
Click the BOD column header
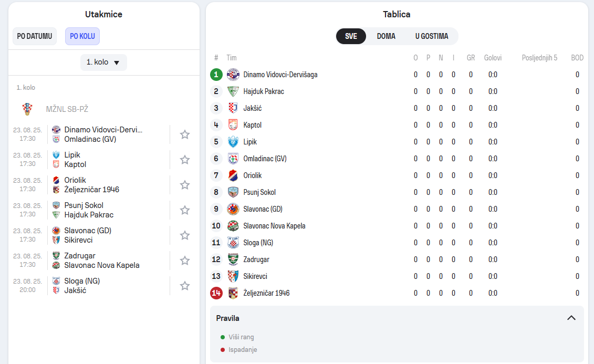point(577,58)
